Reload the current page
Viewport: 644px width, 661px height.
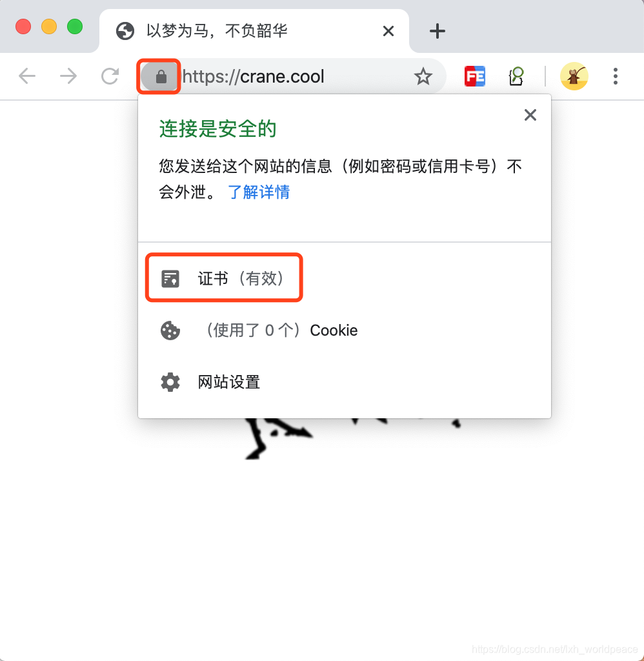tap(110, 76)
